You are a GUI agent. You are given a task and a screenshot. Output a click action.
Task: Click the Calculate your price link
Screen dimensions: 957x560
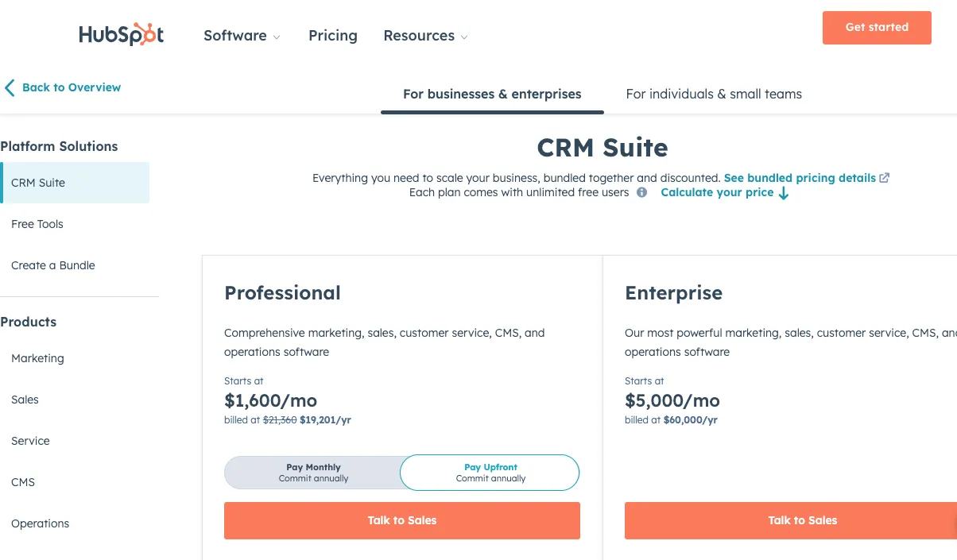click(717, 192)
